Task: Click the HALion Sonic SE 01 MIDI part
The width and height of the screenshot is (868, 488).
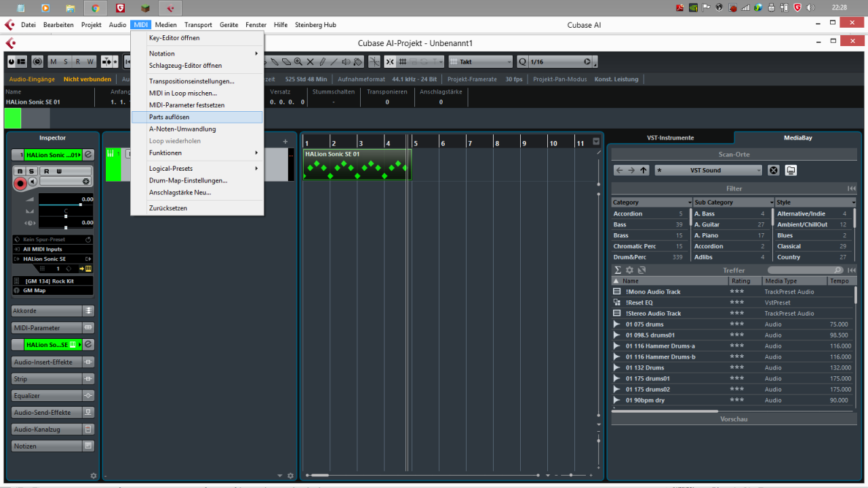Action: tap(357, 165)
